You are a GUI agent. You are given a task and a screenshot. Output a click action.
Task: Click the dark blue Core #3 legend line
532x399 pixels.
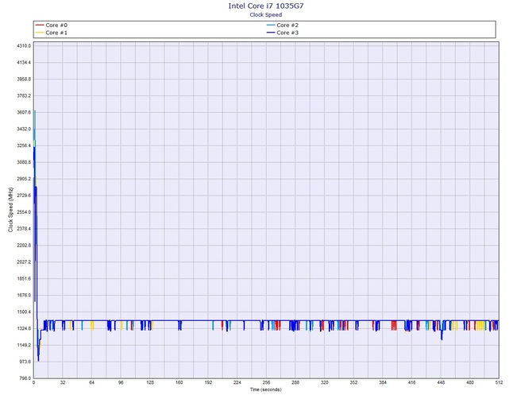tap(271, 33)
